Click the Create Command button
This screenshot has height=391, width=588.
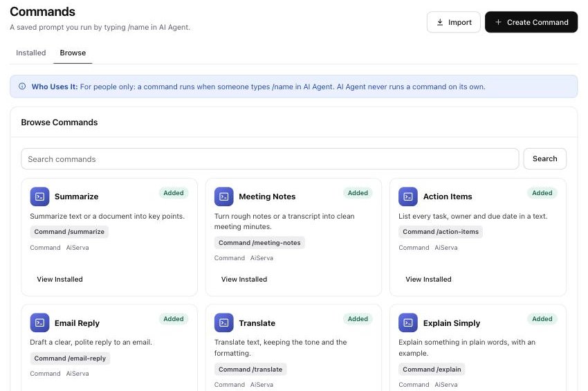[531, 22]
